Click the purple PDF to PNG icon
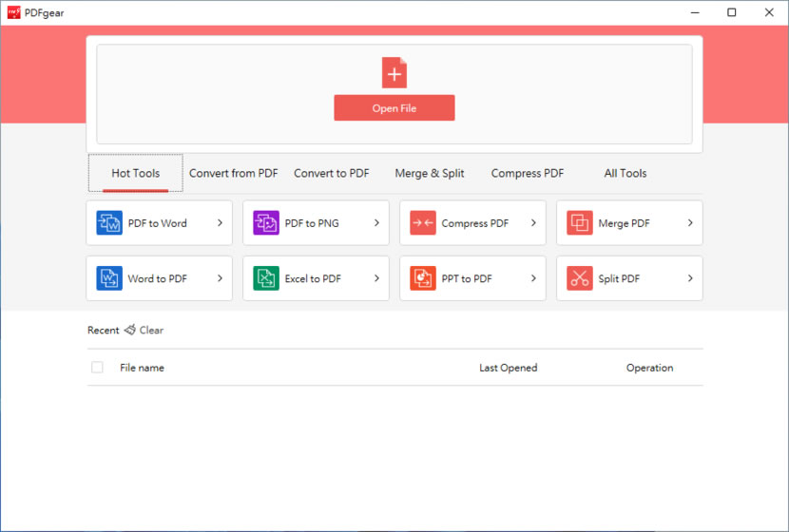 pyautogui.click(x=266, y=223)
